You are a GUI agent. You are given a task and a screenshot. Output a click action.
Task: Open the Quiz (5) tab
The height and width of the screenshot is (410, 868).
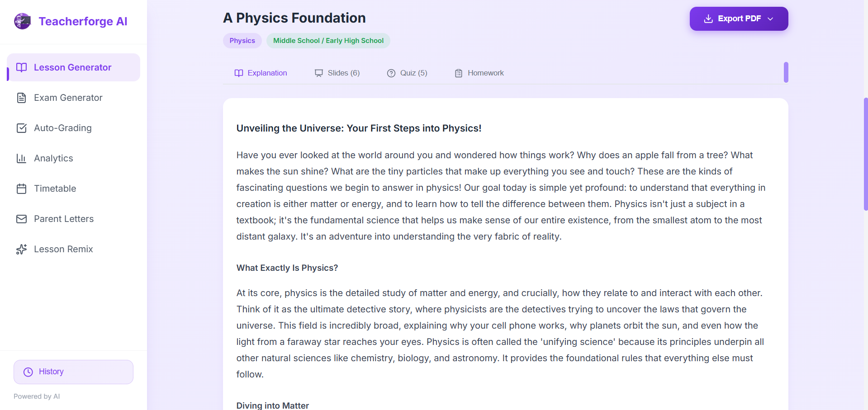tap(407, 73)
